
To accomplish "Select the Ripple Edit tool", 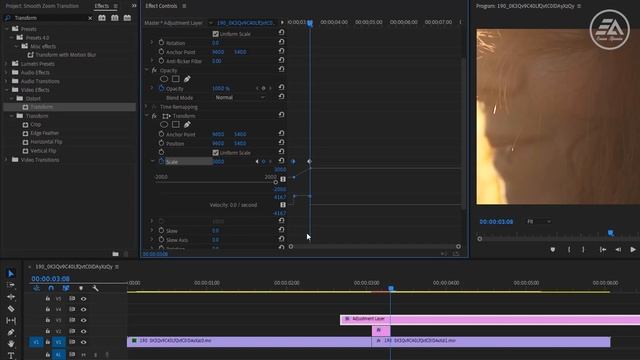I will [x=11, y=297].
